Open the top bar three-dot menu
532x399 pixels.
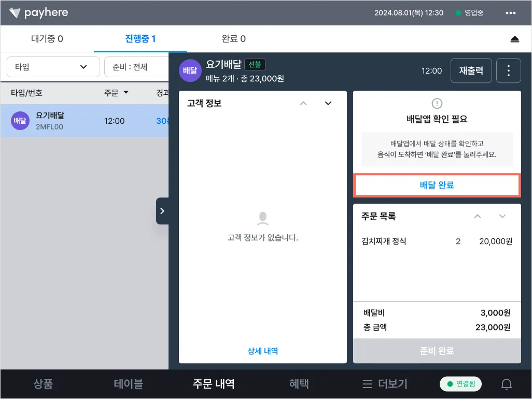pos(510,13)
